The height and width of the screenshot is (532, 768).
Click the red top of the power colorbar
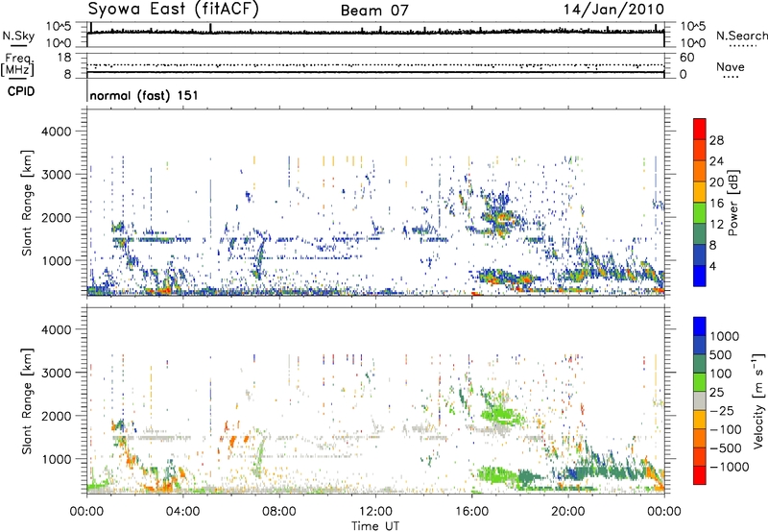(700, 129)
